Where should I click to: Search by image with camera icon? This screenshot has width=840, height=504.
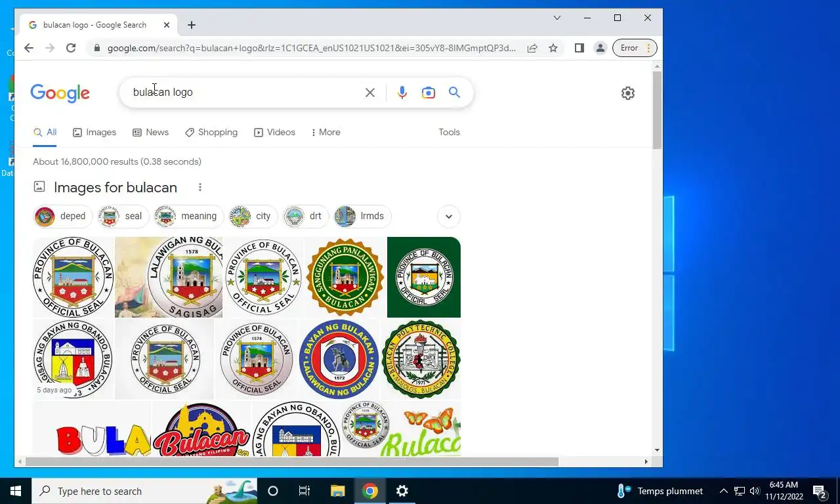pos(429,93)
